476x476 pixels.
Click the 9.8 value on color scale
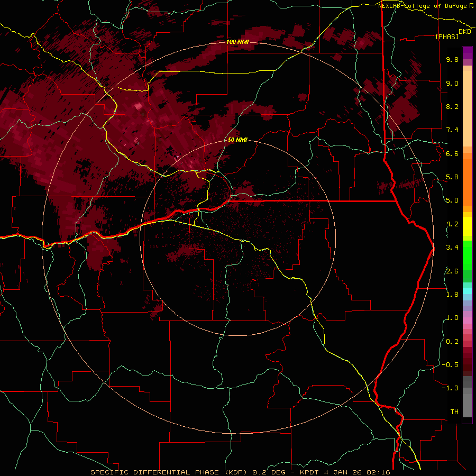point(452,59)
